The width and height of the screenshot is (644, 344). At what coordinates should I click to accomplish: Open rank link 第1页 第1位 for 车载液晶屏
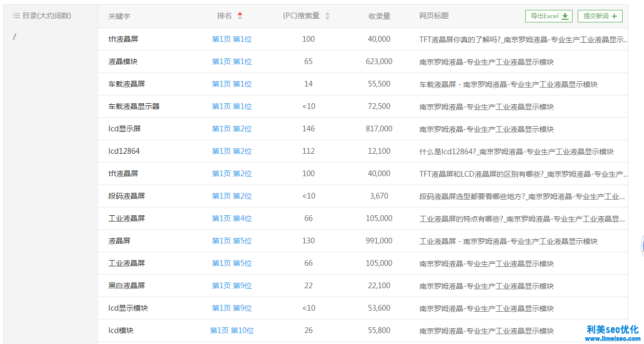pos(232,84)
